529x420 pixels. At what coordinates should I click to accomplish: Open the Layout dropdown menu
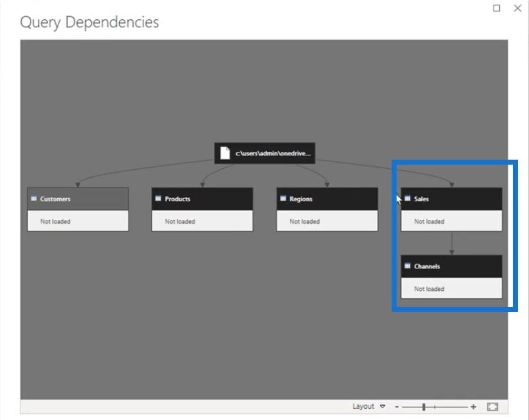pos(369,406)
